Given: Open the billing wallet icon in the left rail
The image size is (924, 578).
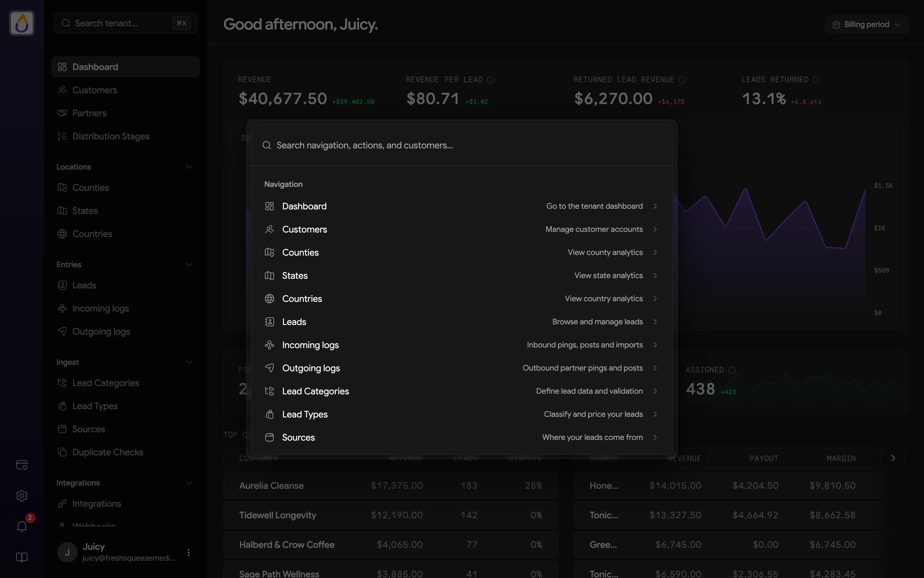Looking at the screenshot, I should point(22,465).
